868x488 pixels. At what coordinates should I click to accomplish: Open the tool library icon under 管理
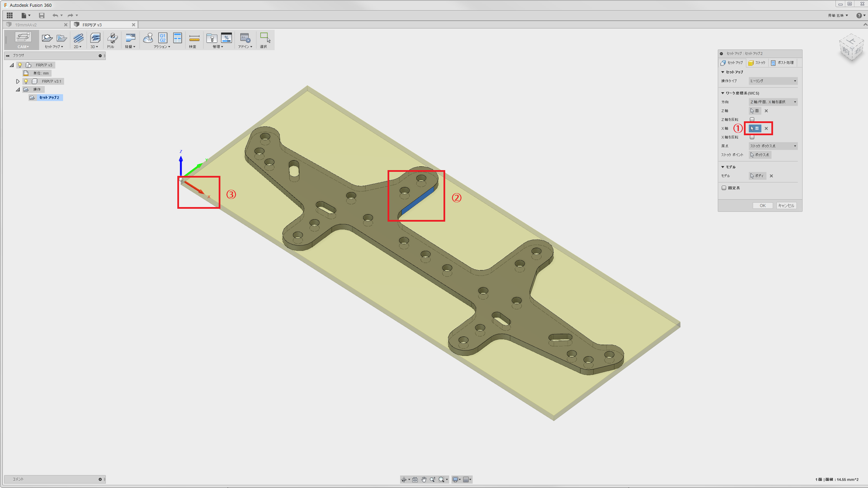click(212, 38)
